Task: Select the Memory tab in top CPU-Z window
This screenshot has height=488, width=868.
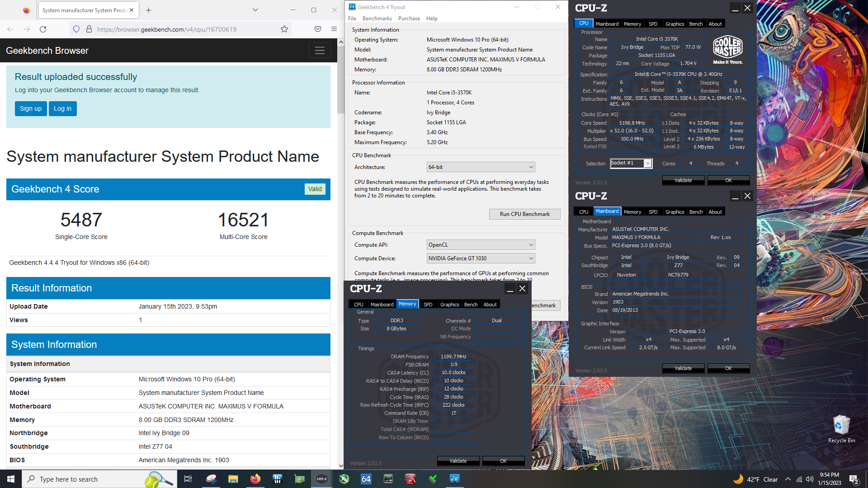Action: (x=632, y=24)
